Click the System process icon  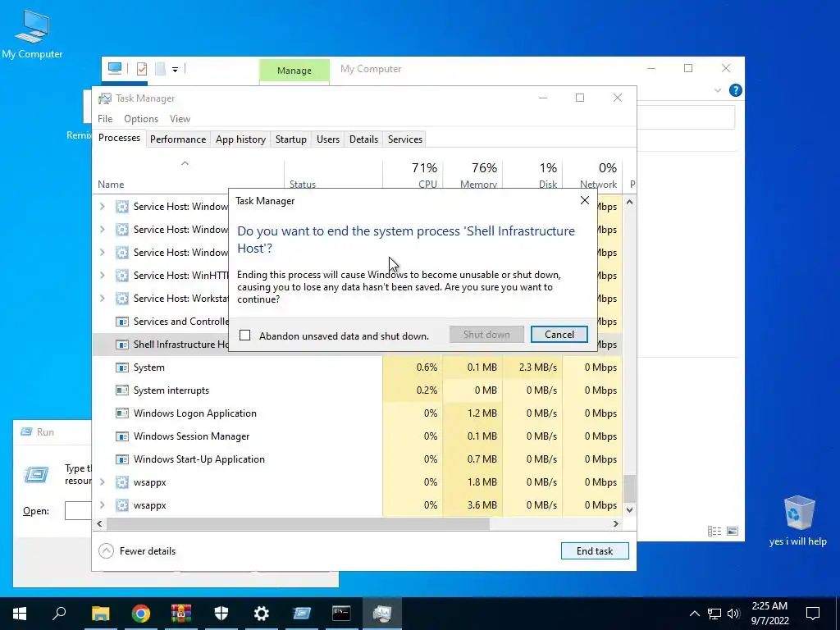pos(122,367)
